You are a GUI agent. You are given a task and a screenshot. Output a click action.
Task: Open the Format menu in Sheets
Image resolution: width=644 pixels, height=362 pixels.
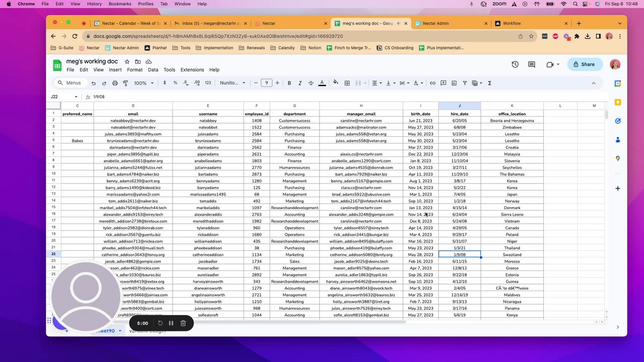click(135, 70)
